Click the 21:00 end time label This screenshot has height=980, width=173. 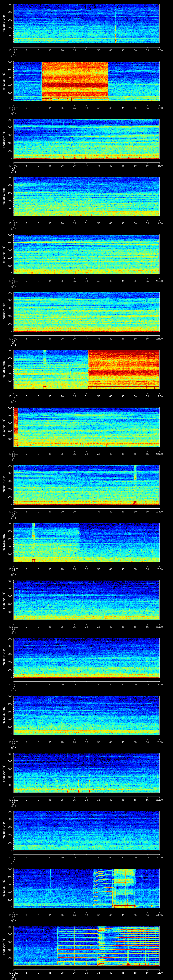159,339
